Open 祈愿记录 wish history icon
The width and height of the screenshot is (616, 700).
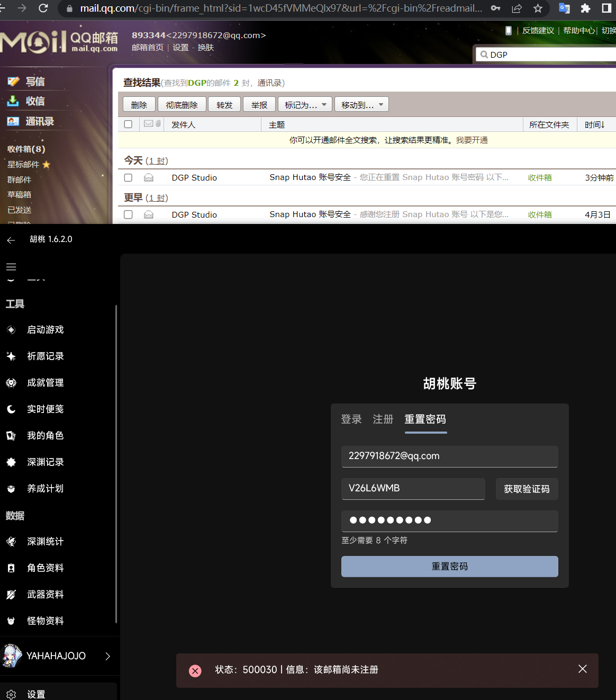[11, 356]
